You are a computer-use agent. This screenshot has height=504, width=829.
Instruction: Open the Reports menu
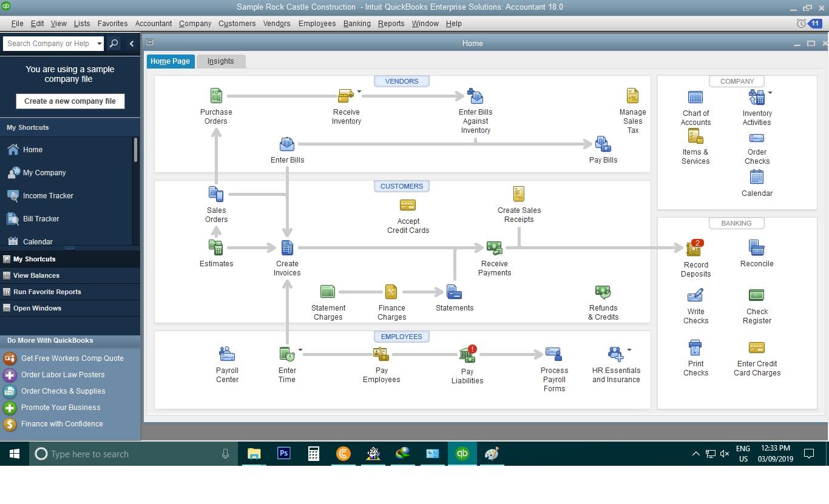tap(390, 24)
